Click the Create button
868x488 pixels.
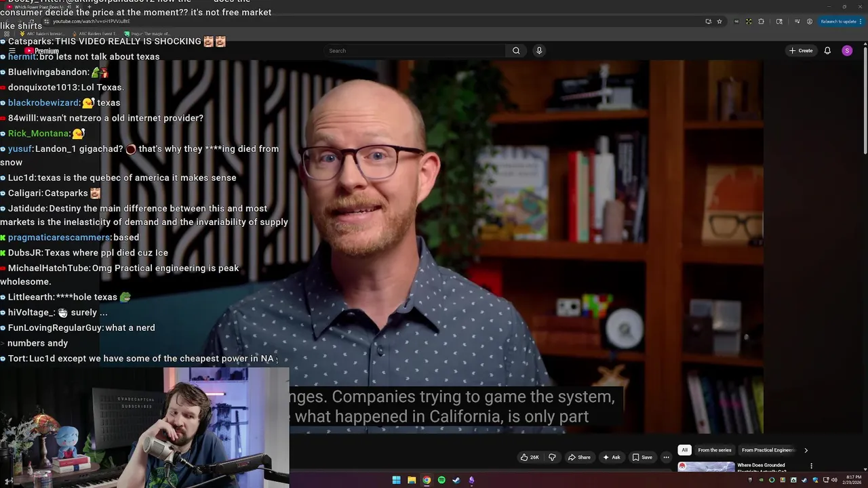click(801, 51)
